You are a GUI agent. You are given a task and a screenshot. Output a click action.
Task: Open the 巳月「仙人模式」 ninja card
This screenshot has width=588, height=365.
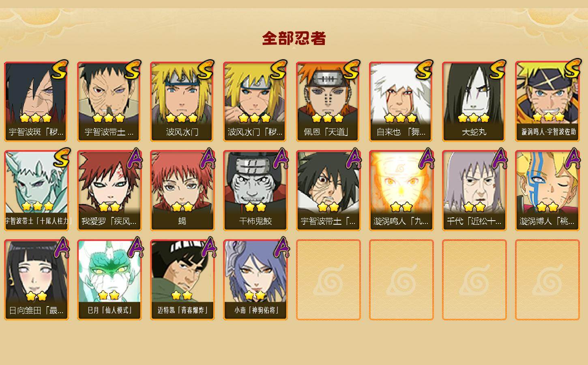point(109,280)
